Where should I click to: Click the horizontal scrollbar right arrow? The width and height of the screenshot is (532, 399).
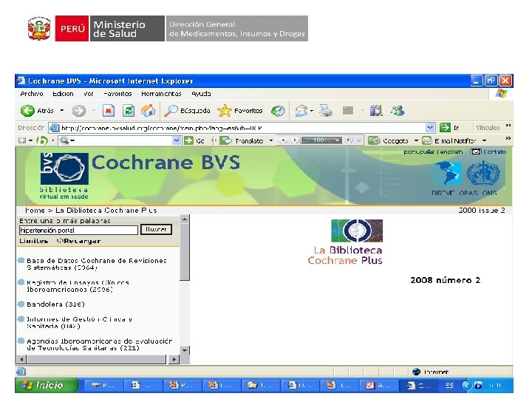pyautogui.click(x=174, y=359)
